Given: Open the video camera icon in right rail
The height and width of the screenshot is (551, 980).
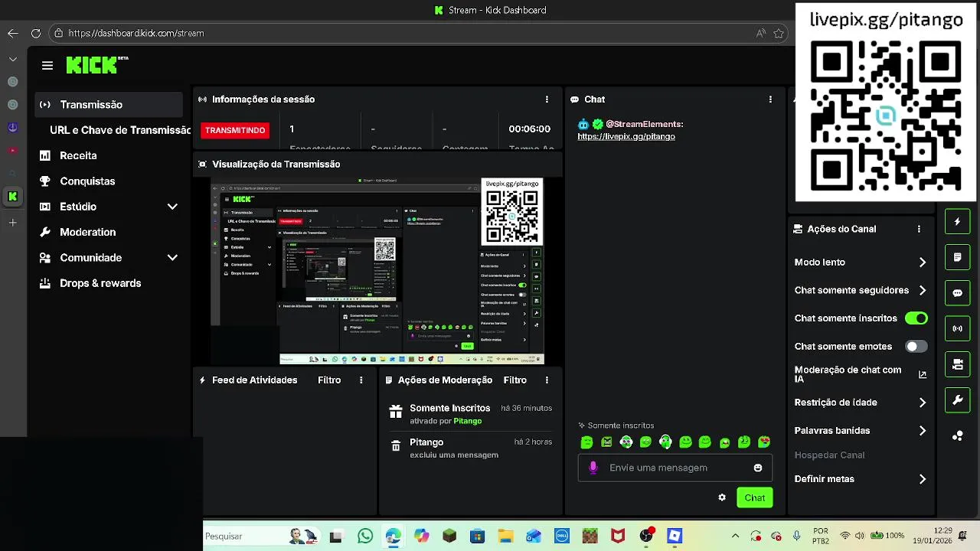Looking at the screenshot, I should 957,364.
